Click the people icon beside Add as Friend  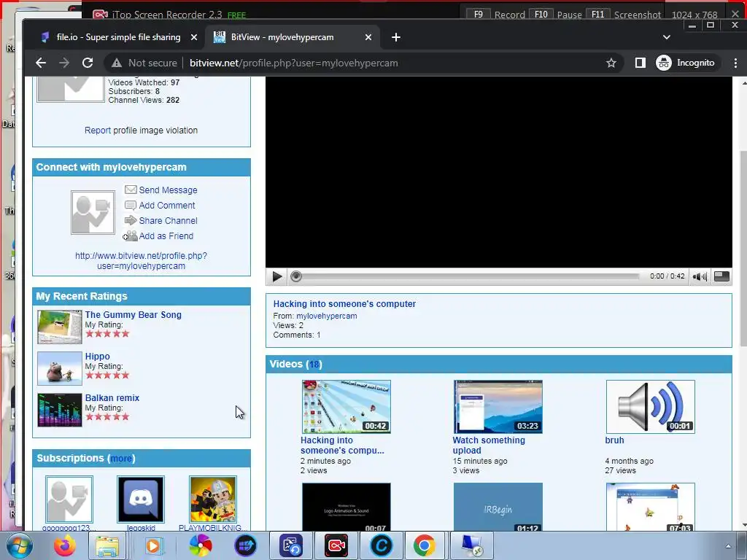click(x=130, y=236)
